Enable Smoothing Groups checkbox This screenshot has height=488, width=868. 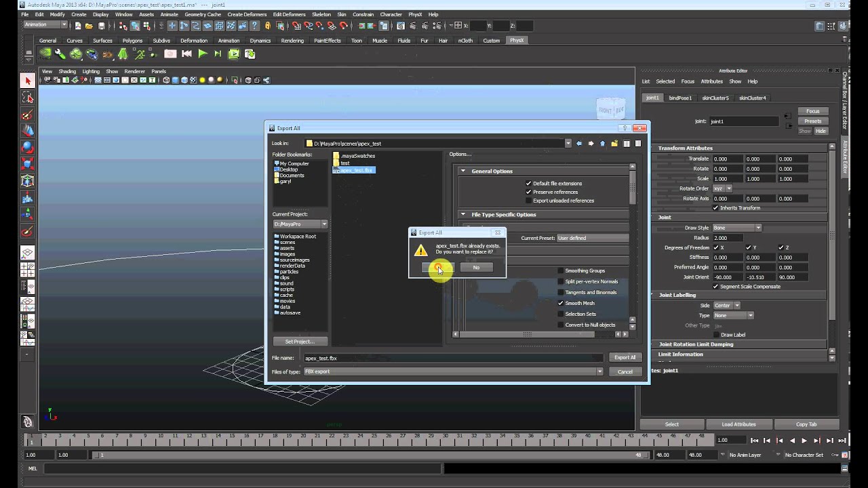click(561, 271)
